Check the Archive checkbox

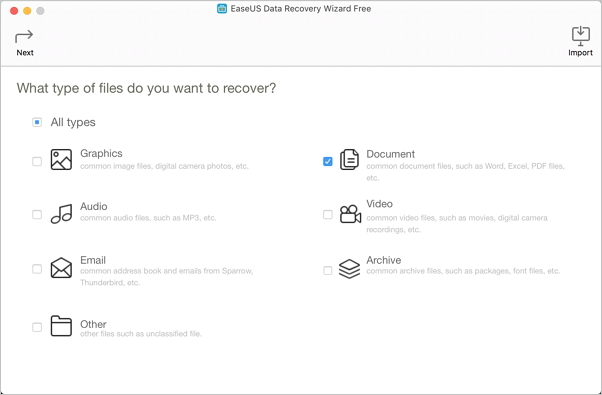(327, 270)
